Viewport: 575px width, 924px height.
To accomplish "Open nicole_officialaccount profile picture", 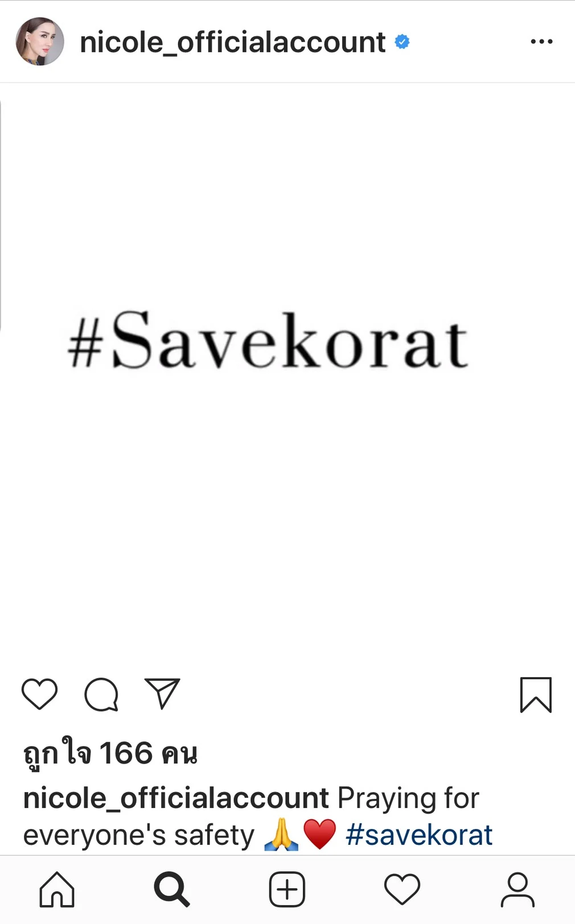I will pos(40,42).
